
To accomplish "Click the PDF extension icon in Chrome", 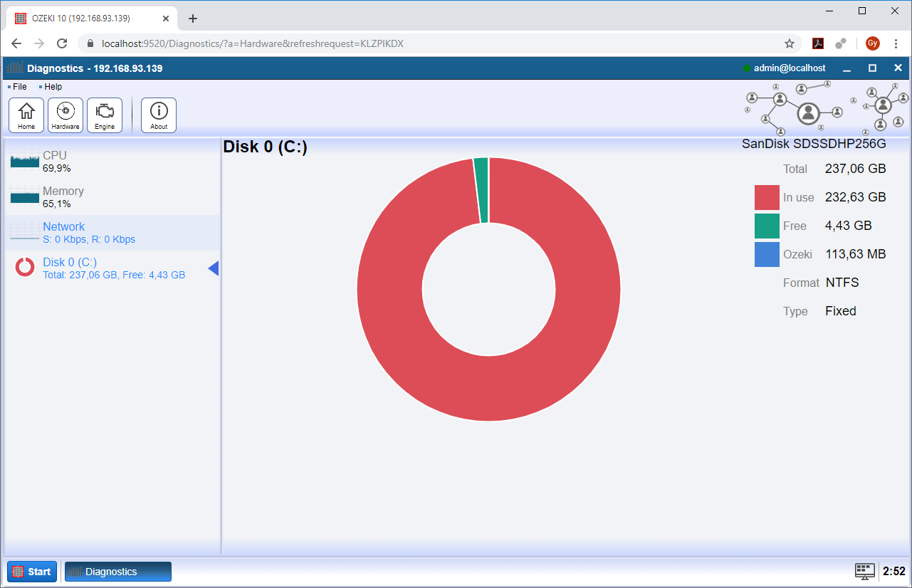I will (x=818, y=43).
